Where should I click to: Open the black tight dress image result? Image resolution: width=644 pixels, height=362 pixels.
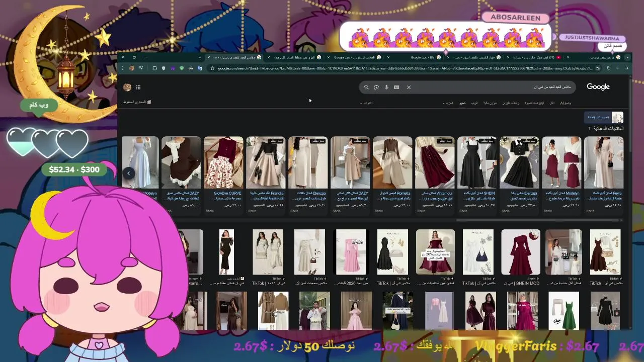pyautogui.click(x=226, y=252)
